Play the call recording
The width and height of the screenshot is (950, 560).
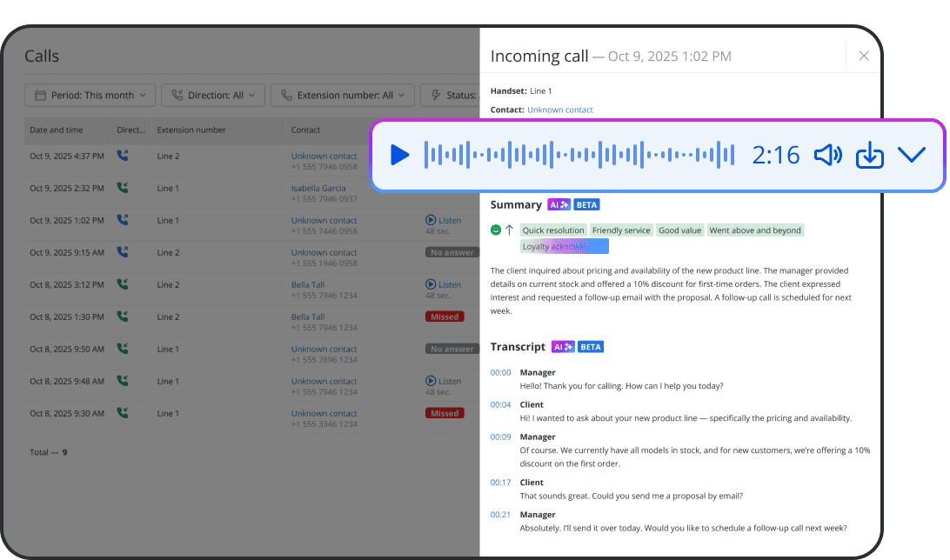pos(399,155)
